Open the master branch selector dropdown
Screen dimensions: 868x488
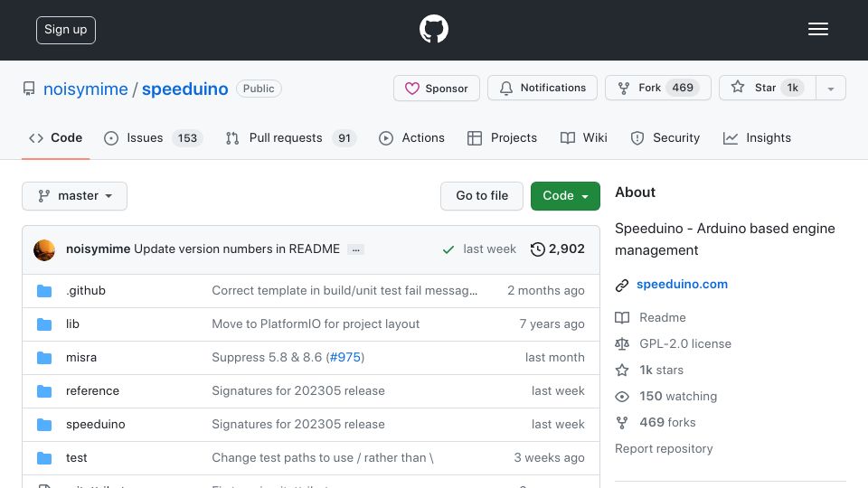click(75, 196)
